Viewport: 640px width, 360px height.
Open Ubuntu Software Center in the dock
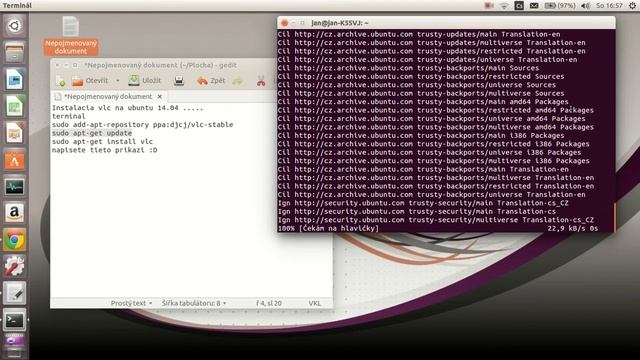[14, 160]
